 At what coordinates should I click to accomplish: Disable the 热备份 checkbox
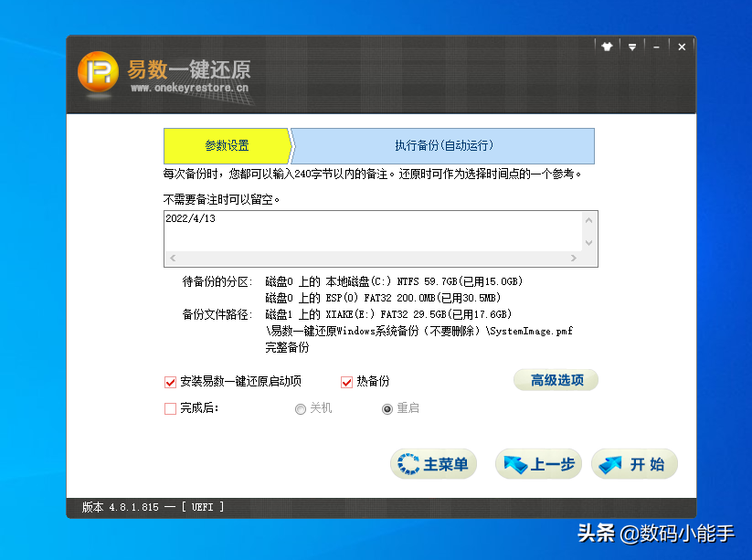(x=347, y=382)
